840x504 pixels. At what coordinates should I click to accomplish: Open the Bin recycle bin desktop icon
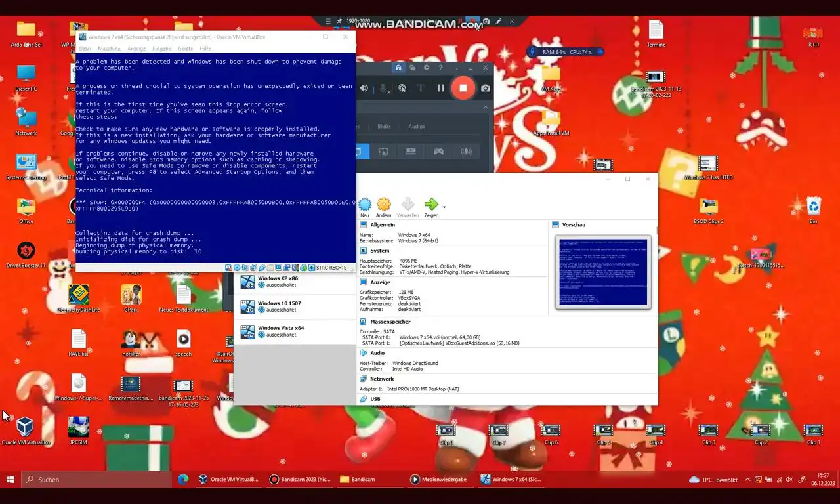(x=814, y=211)
